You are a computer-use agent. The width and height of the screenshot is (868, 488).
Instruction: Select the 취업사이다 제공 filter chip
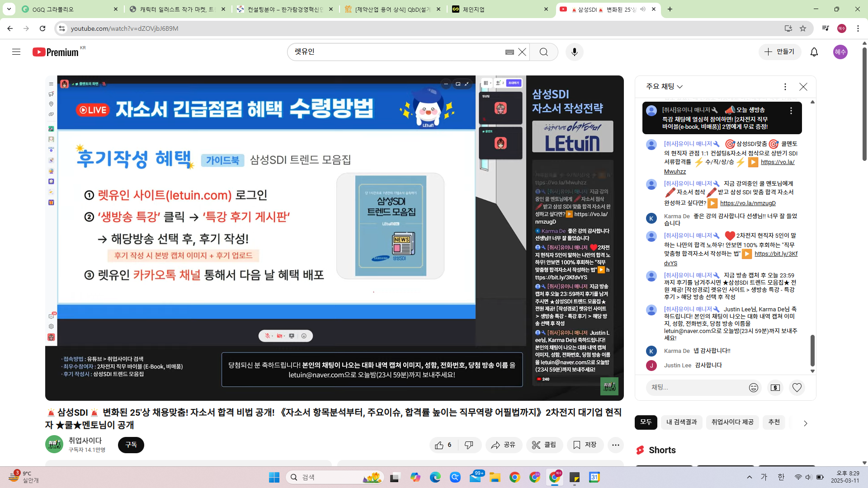732,422
